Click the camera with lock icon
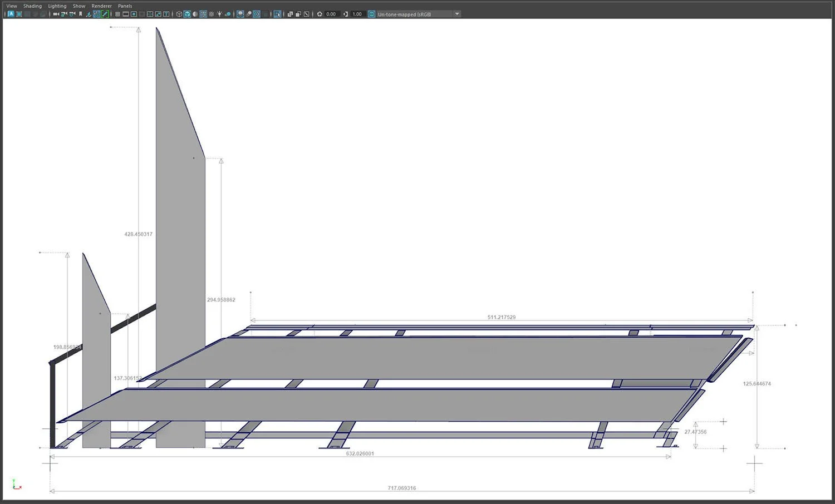This screenshot has width=835, height=504. point(64,14)
